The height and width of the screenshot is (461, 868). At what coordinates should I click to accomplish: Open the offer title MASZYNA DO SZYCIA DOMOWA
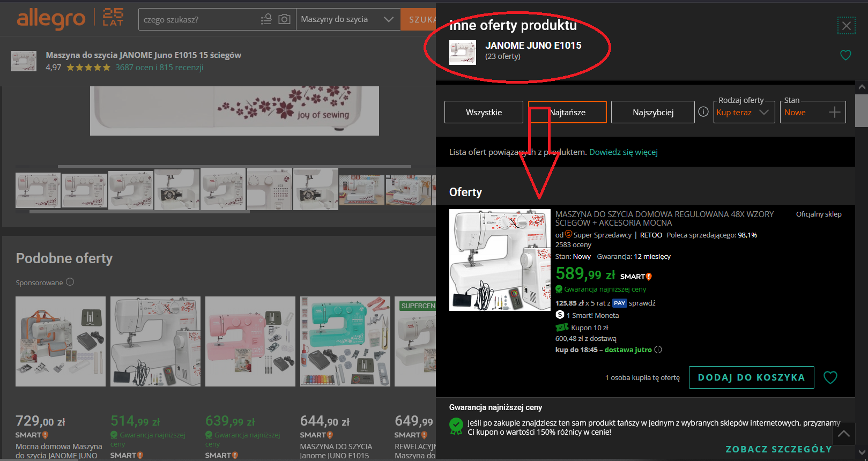click(x=665, y=218)
